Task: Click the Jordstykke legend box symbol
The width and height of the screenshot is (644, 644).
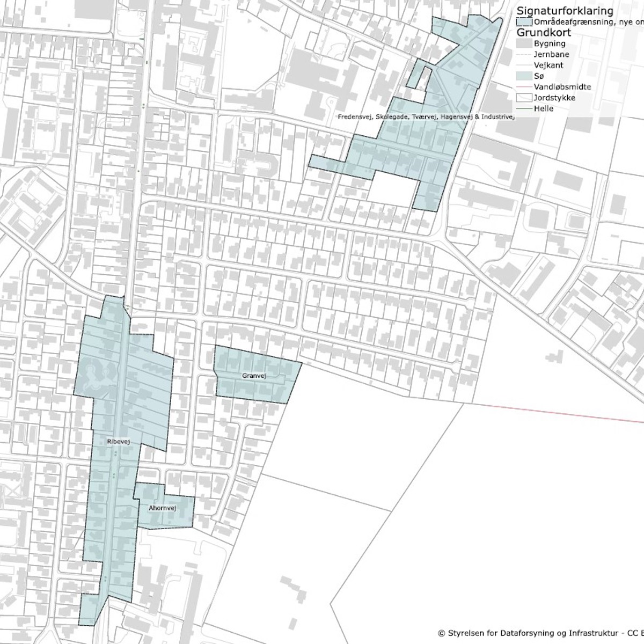Action: tap(524, 98)
